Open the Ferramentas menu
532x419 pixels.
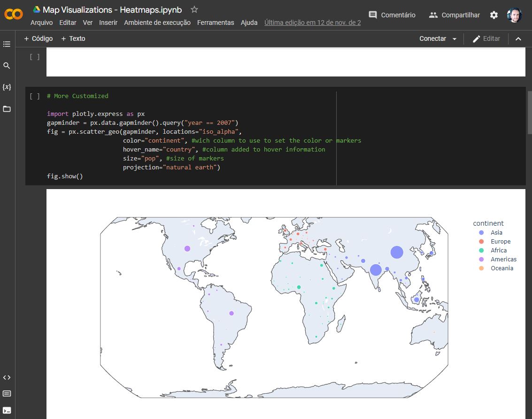pyautogui.click(x=216, y=23)
